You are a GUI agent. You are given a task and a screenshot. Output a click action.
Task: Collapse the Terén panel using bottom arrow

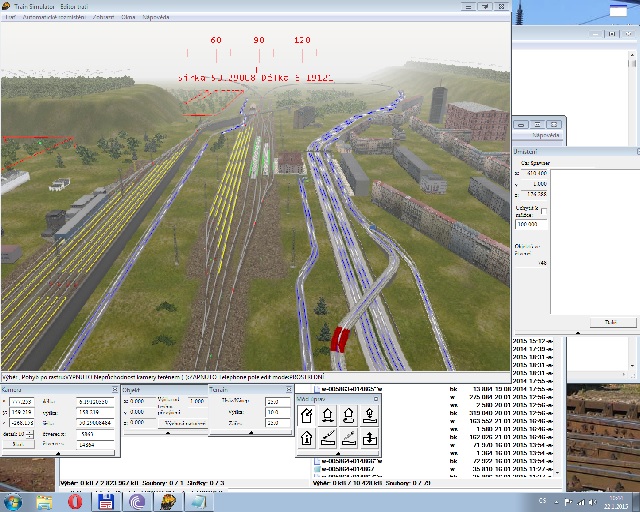[251, 432]
